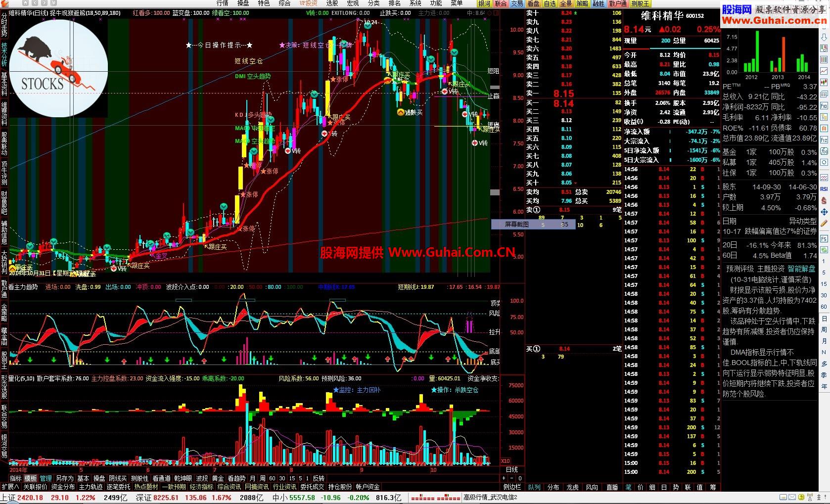Click the plus zoom-in button
Viewport: 830px width, 504px height.
(x=504, y=478)
